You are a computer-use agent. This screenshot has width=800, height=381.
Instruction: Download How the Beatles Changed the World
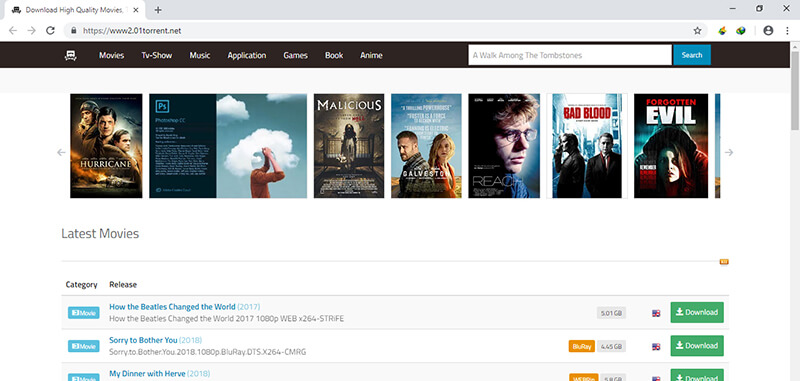[x=696, y=312]
